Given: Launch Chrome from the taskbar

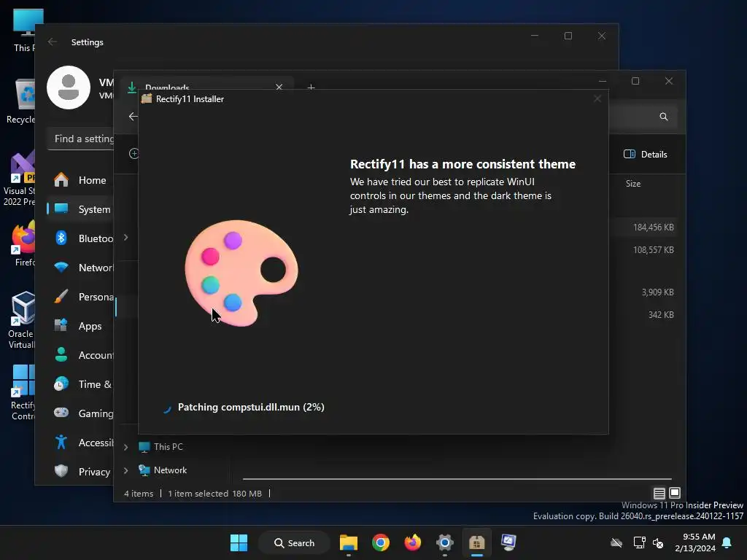Looking at the screenshot, I should point(380,542).
